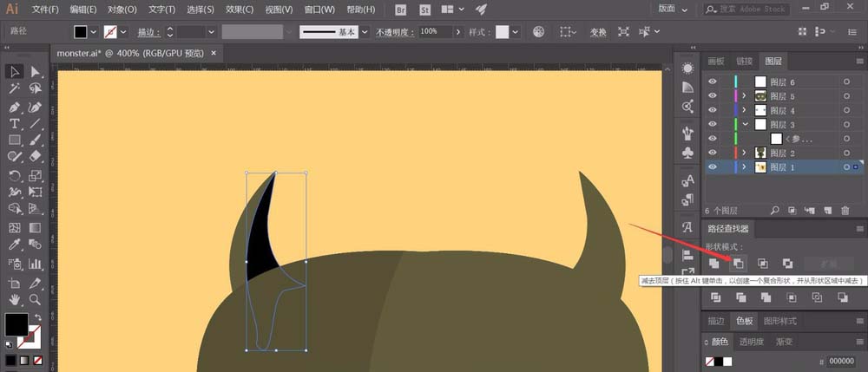Select the Column Graph tool
Viewport: 868px width, 372px height.
[x=35, y=263]
